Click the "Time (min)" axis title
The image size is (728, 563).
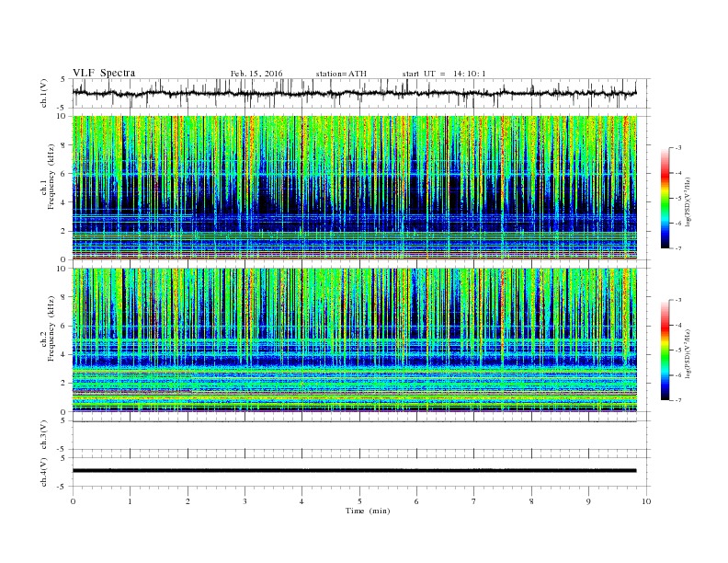click(368, 511)
